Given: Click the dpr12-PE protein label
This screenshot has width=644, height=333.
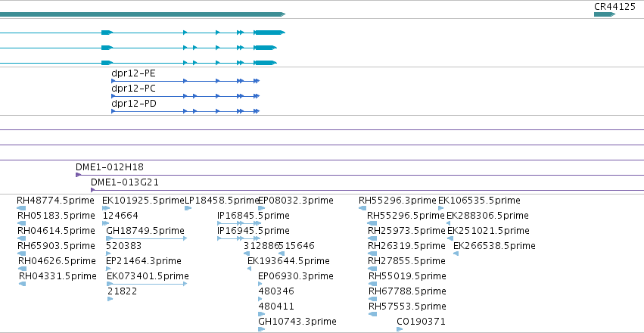Looking at the screenshot, I should (133, 73).
